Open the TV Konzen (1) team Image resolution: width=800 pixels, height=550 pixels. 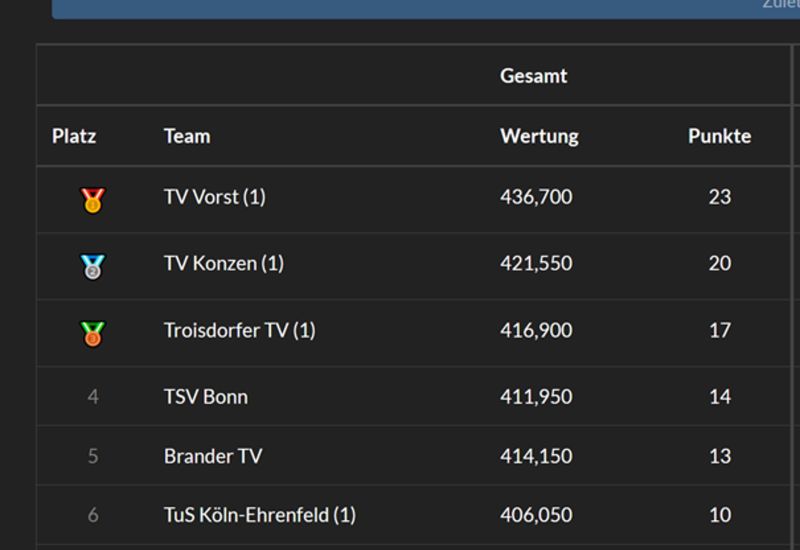pos(223,263)
